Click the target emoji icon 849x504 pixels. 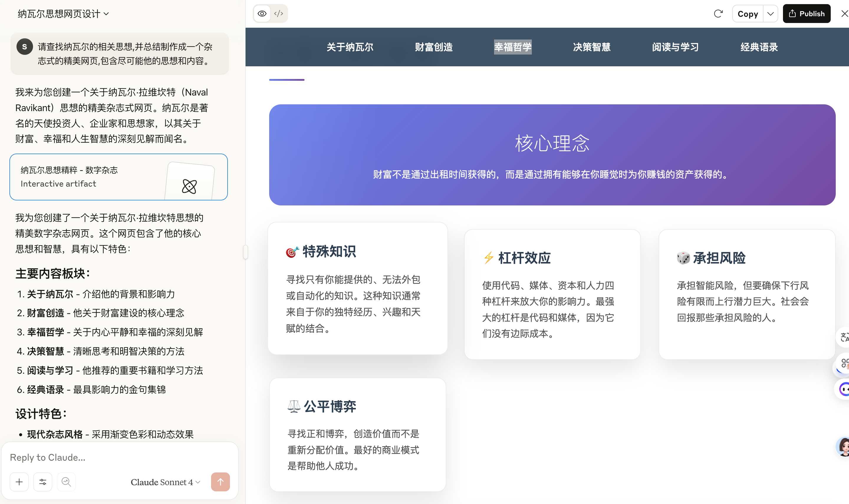point(292,252)
